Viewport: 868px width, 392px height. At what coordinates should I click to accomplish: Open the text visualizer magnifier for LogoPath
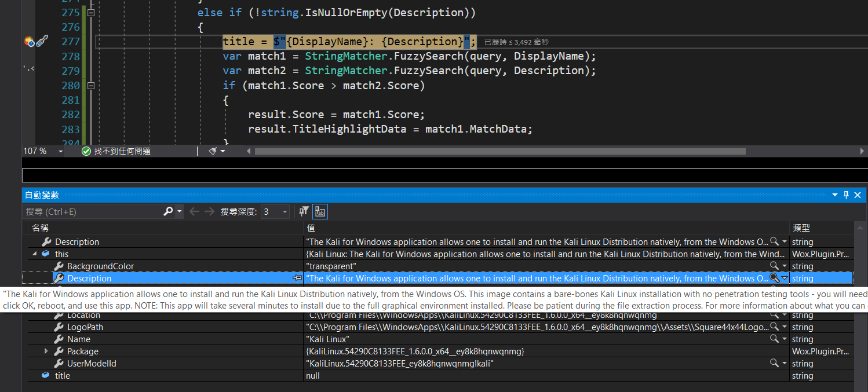(x=774, y=327)
